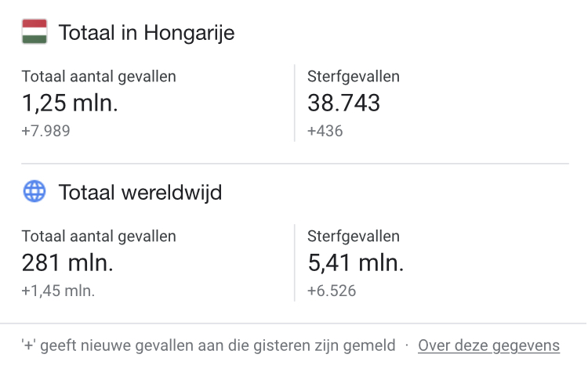
Task: Click Hungary 'Totaal aantal gevallen' label
Action: pos(99,77)
